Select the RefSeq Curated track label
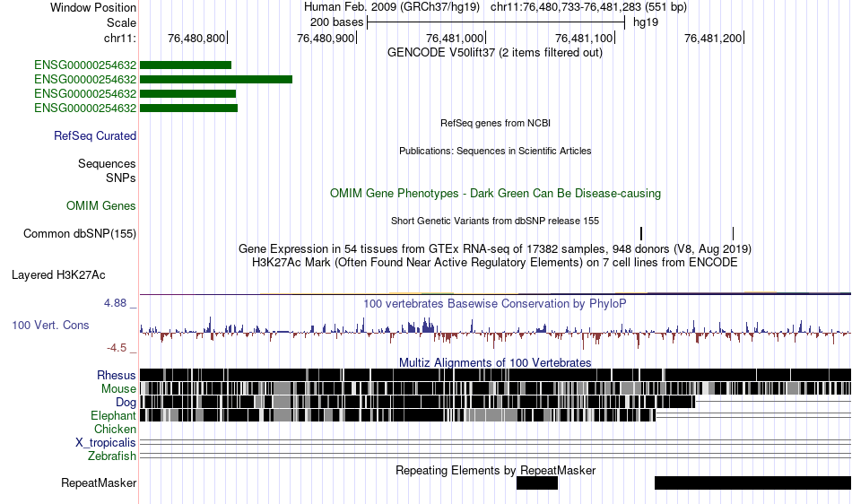This screenshot has height=504, width=852. [95, 135]
